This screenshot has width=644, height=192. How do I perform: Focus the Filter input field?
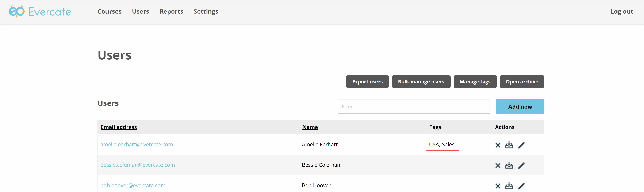(x=414, y=106)
